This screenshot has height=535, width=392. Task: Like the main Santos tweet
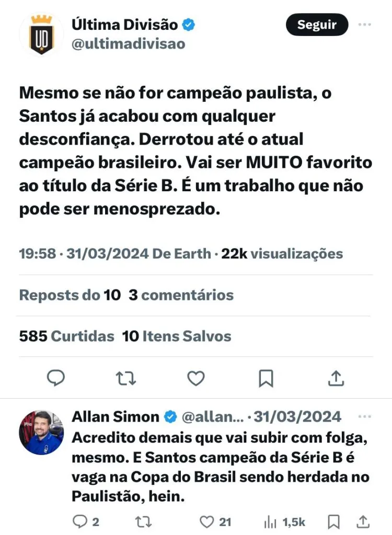(196, 378)
